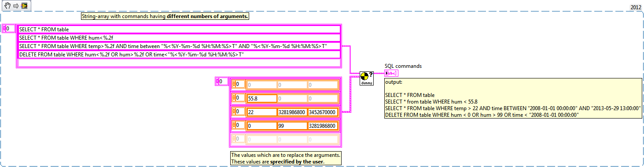Click the 'DELETE FROM table' string element
This screenshot has height=167, width=644.
pos(179,55)
